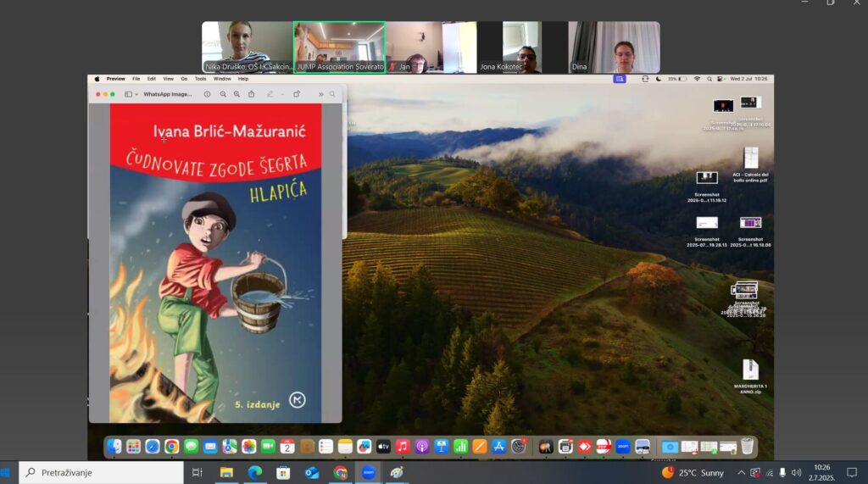The width and height of the screenshot is (868, 484).
Task: Open Numbers from the Mac dock
Action: coord(460,447)
